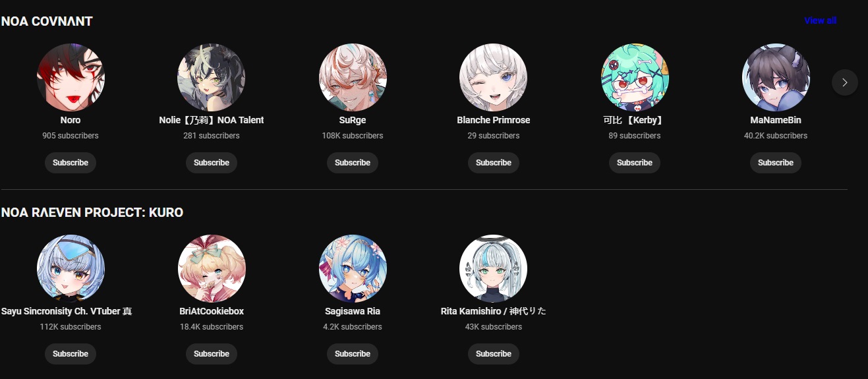Subscribe to Blanche Primrose
This screenshot has height=379, width=868.
tap(494, 163)
